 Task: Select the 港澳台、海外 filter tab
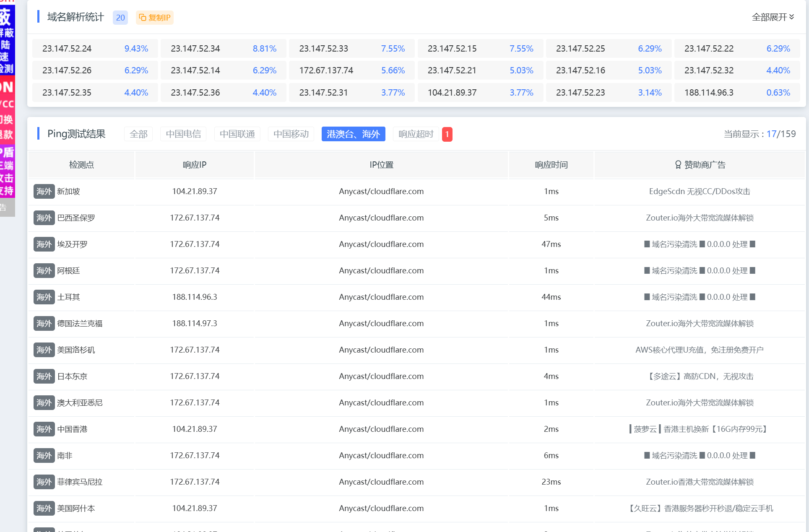tap(353, 134)
